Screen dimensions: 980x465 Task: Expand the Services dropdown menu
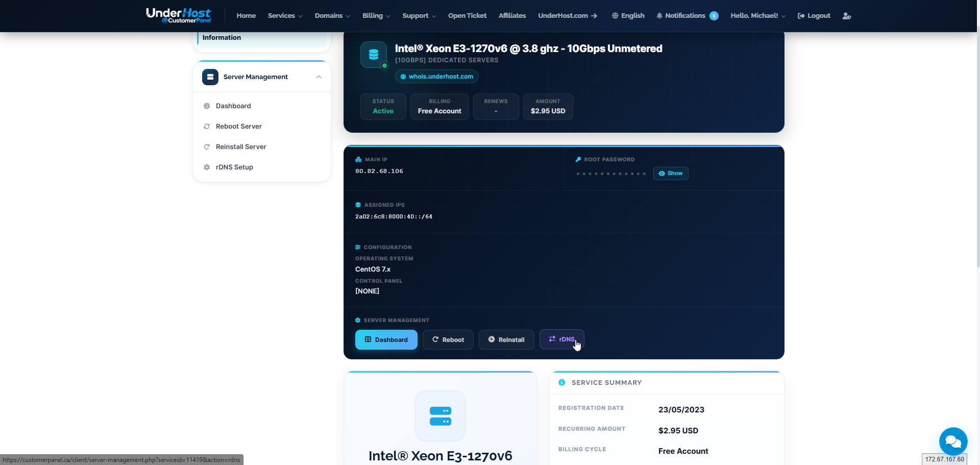point(285,16)
